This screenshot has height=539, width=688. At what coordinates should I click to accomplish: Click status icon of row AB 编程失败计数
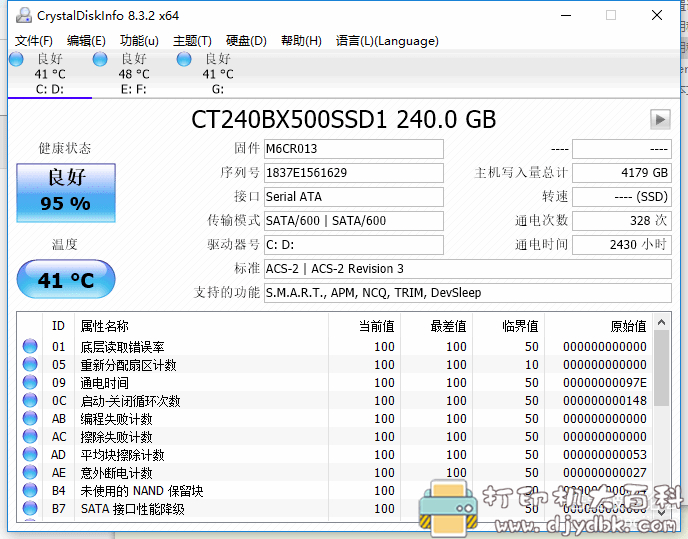[30, 418]
